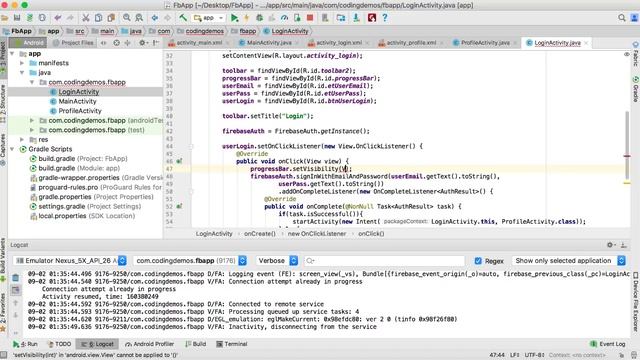Open the Event Log button
Screen dimensions: 640x360
tap(608, 344)
